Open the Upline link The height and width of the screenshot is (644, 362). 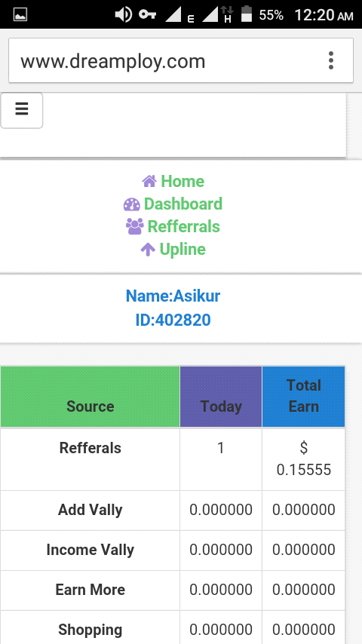pyautogui.click(x=183, y=250)
